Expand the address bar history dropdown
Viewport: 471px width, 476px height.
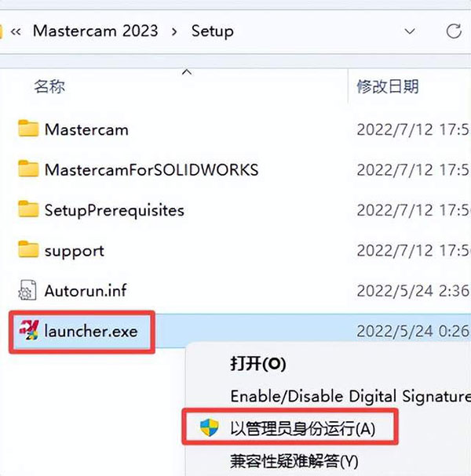(x=410, y=31)
